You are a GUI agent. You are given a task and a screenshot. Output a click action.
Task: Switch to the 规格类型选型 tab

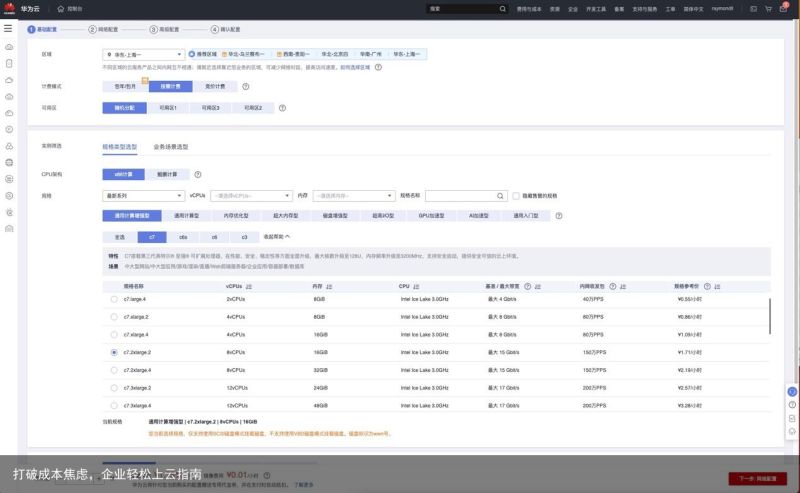click(x=120, y=147)
